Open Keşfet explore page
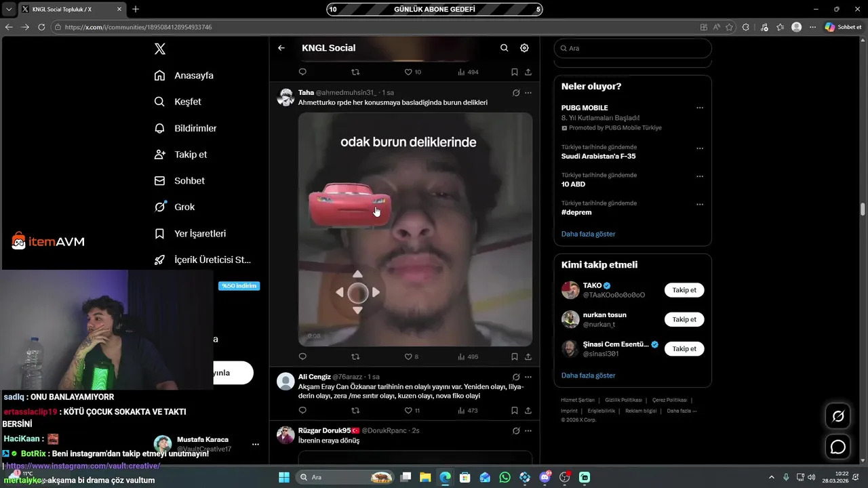 (178, 102)
